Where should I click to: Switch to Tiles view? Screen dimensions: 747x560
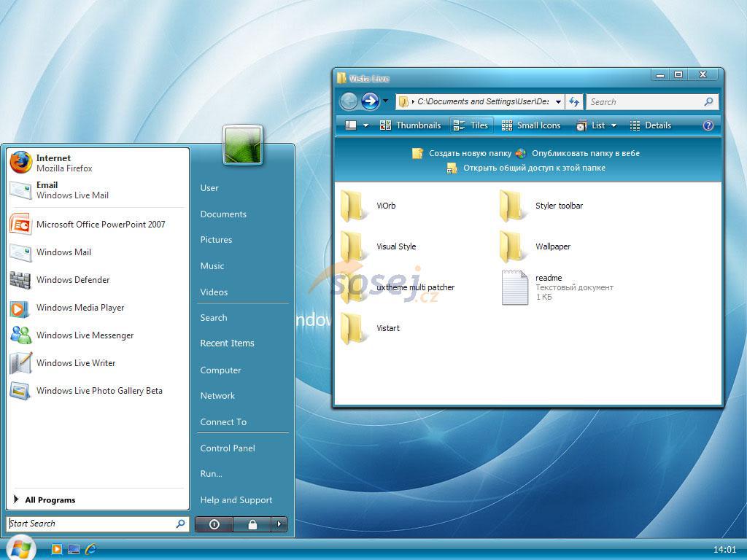[x=471, y=125]
